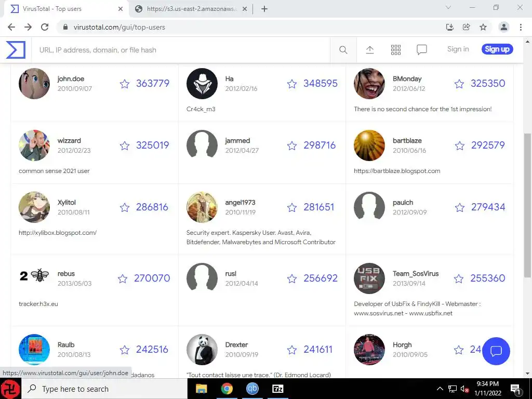Click Drexter's panda avatar
532x399 pixels.
202,350
